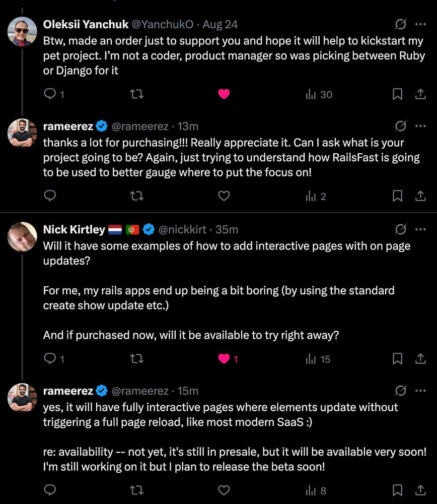The height and width of the screenshot is (504, 437).
Task: Click Grok icon on rameerez's 13m reply
Action: click(401, 125)
